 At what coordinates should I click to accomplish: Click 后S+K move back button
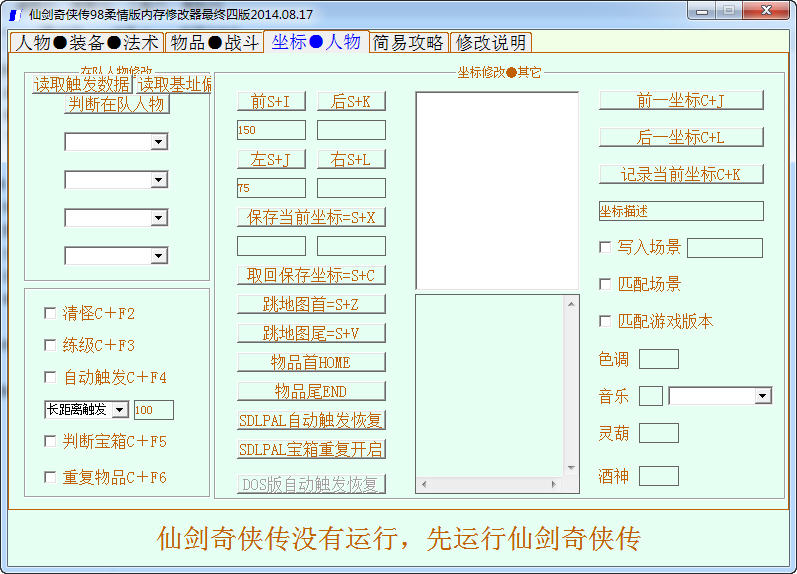pyautogui.click(x=351, y=101)
